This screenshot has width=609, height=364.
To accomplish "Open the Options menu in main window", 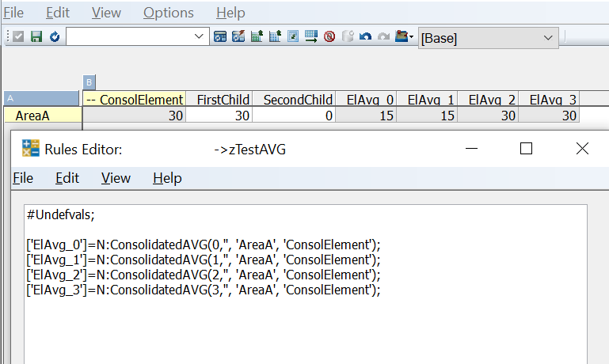I will pos(168,13).
